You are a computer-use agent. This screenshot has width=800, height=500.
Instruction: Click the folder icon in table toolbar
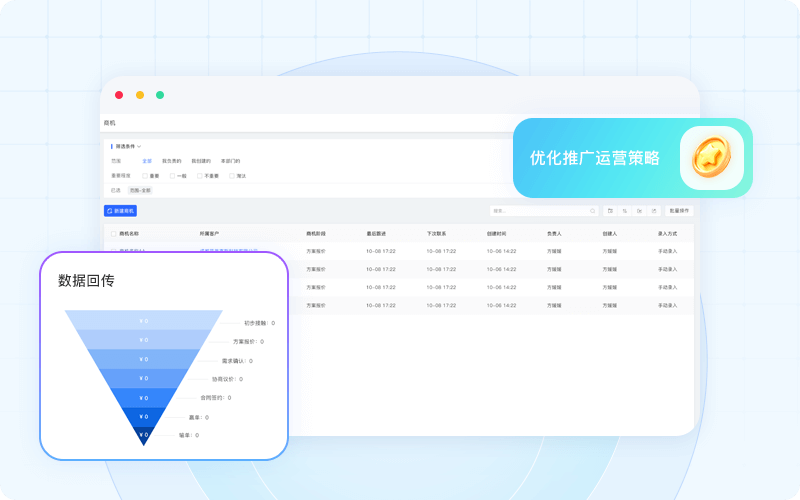tap(610, 211)
